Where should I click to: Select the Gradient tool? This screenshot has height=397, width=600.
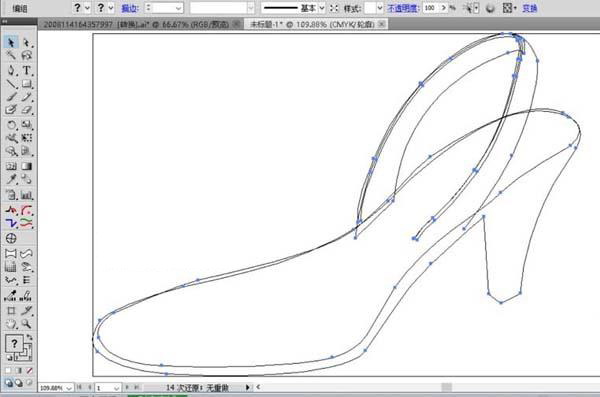[26, 166]
